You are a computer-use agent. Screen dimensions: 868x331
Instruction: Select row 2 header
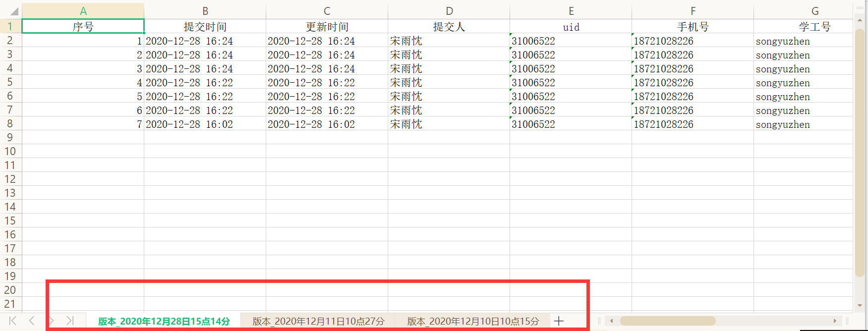coord(10,40)
